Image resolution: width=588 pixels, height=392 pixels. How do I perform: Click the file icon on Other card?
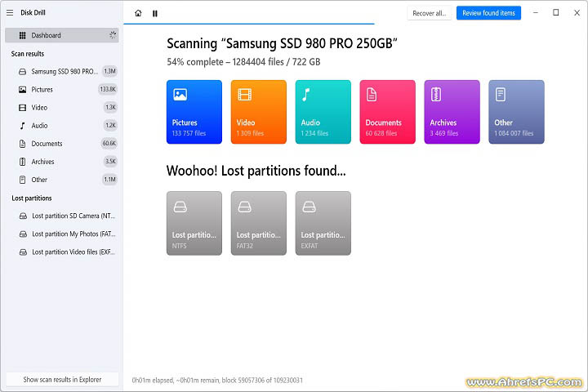click(501, 95)
